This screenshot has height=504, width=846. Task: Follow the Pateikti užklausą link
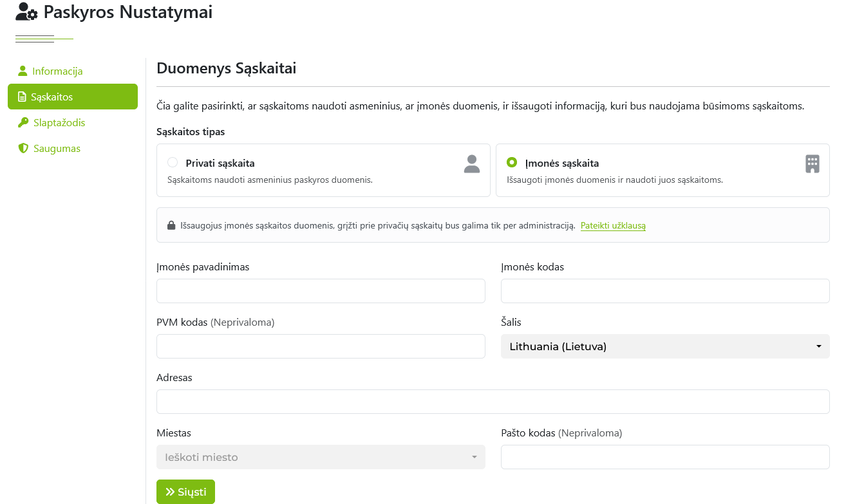click(x=613, y=225)
